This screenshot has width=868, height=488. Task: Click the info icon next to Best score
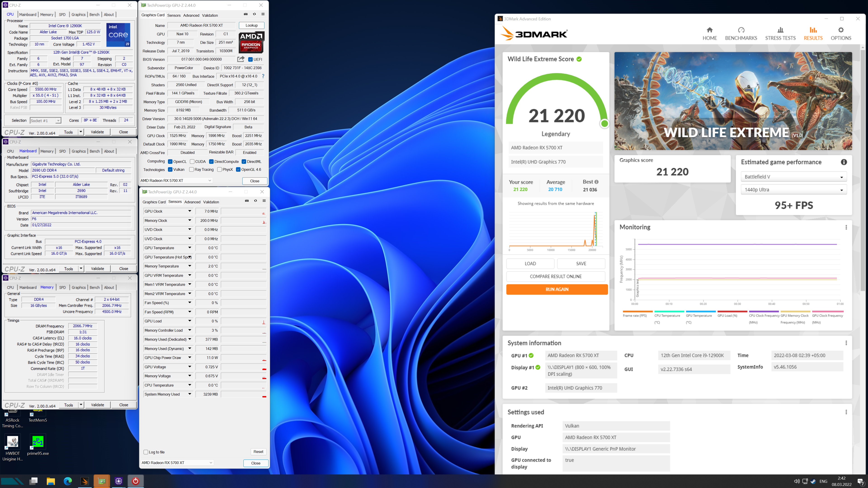click(597, 182)
